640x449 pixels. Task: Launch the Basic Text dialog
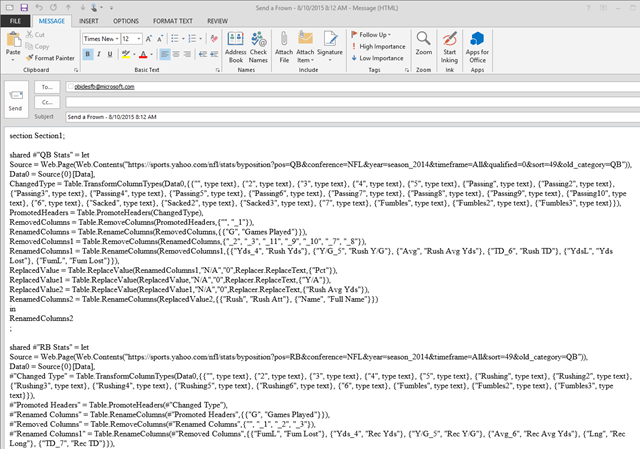[218, 70]
